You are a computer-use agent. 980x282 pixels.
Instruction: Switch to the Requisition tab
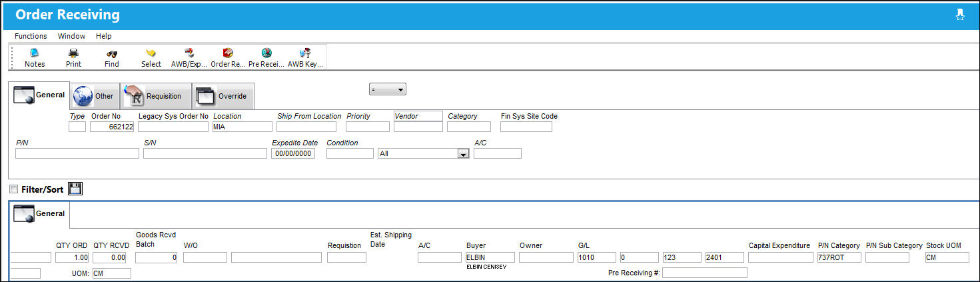pyautogui.click(x=156, y=96)
